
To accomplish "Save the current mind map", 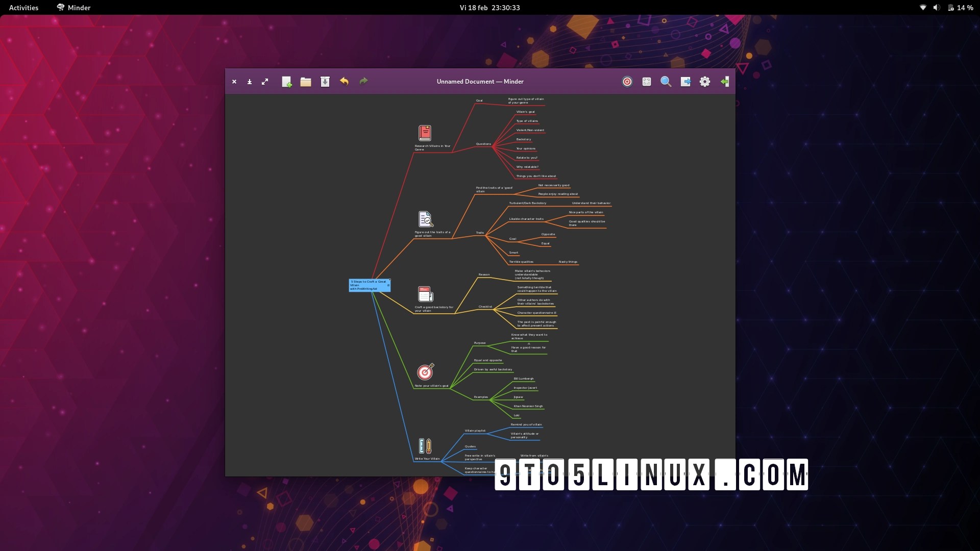I will (325, 82).
